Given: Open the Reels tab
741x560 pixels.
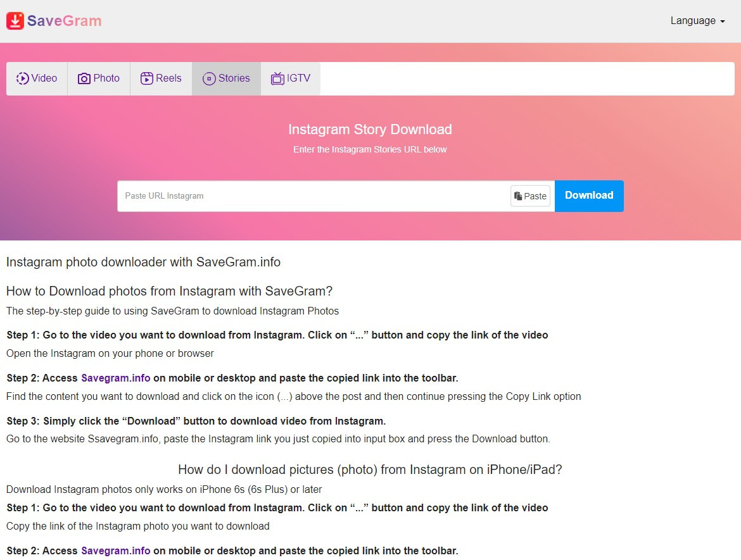Looking at the screenshot, I should (x=168, y=78).
